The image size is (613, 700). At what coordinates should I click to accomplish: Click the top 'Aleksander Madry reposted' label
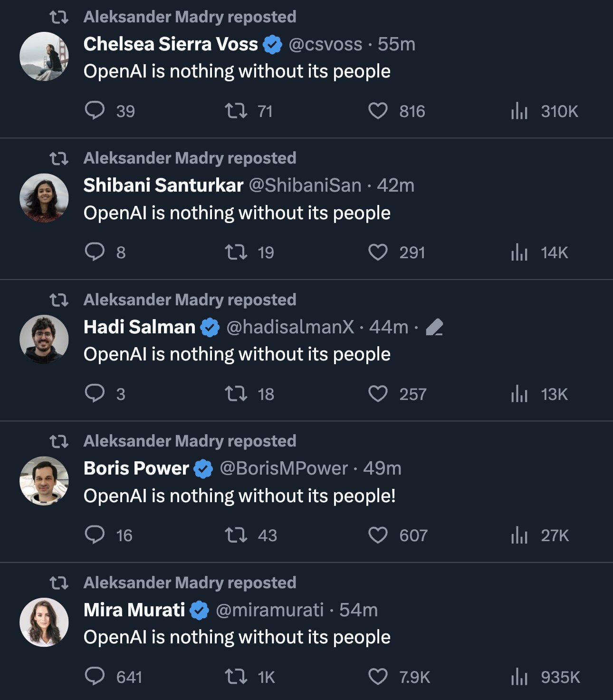click(x=190, y=17)
